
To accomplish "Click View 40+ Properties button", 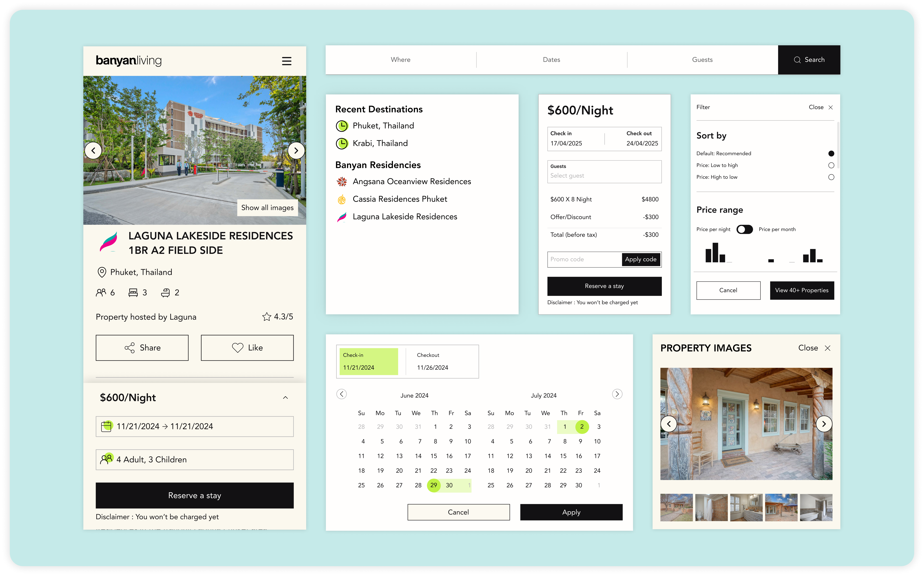I will (x=802, y=290).
